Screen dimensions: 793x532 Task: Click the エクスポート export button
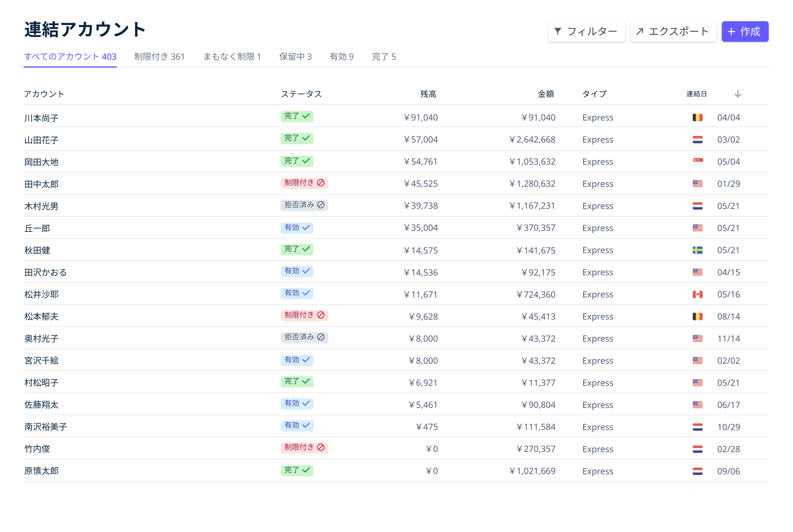coord(673,32)
